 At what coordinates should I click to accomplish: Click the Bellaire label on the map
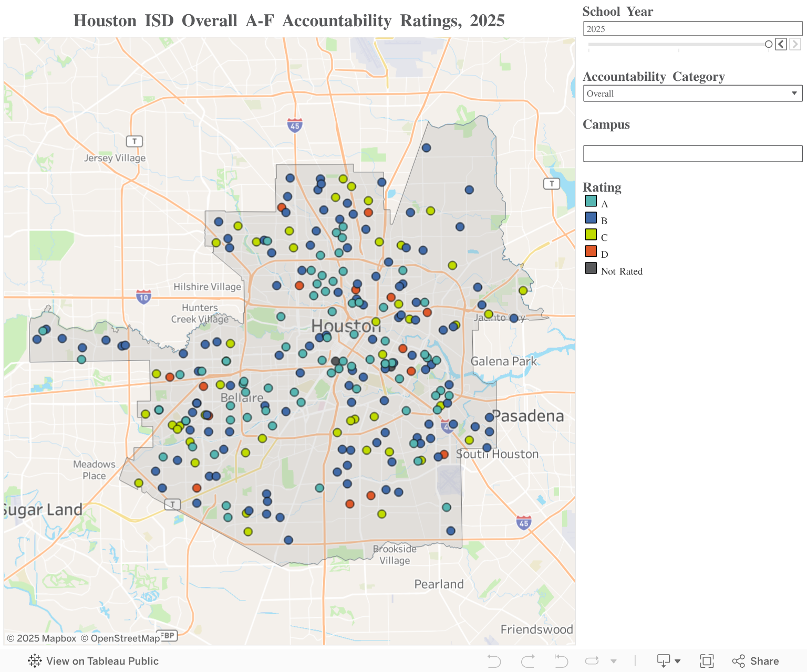tap(242, 397)
